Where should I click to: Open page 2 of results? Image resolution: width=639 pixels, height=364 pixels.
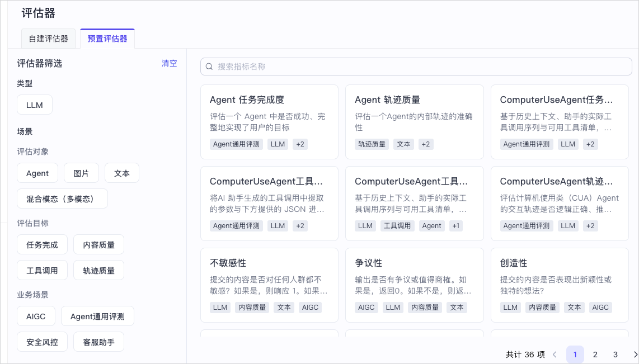click(x=595, y=354)
